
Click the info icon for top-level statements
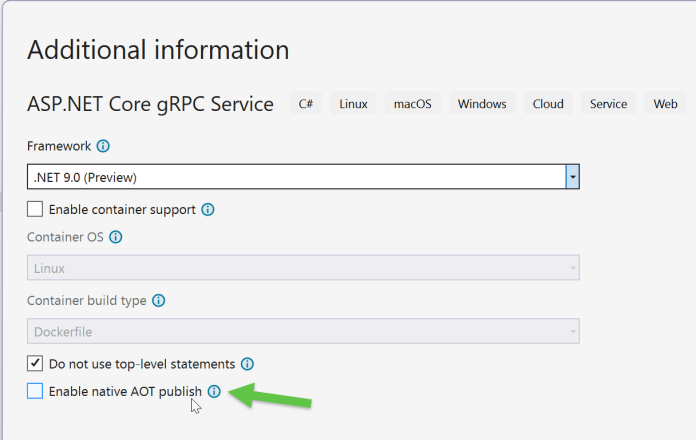click(x=247, y=364)
